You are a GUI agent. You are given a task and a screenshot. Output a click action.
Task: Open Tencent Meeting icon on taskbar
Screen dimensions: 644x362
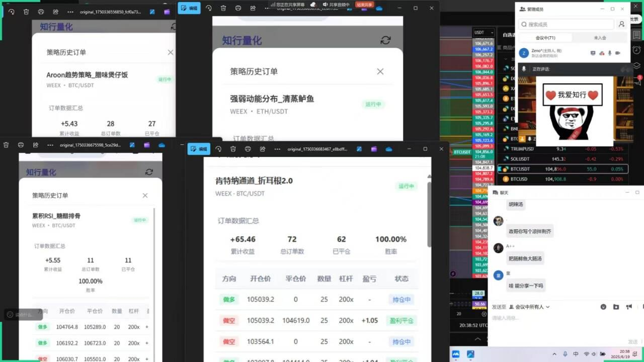(x=456, y=354)
